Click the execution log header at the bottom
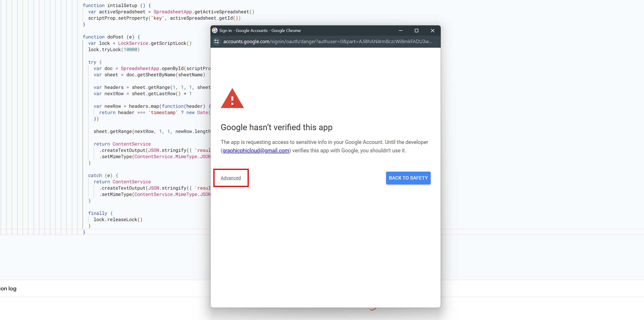644x320 pixels. (8, 288)
